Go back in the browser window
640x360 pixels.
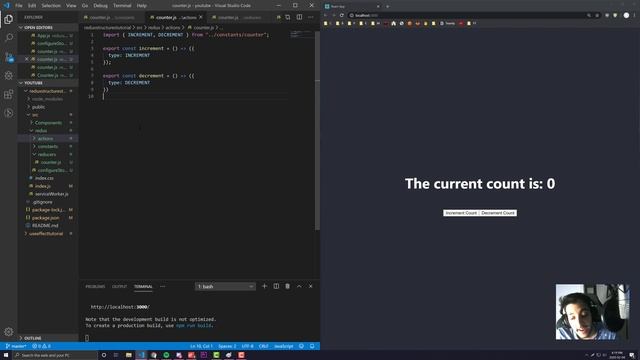(326, 15)
